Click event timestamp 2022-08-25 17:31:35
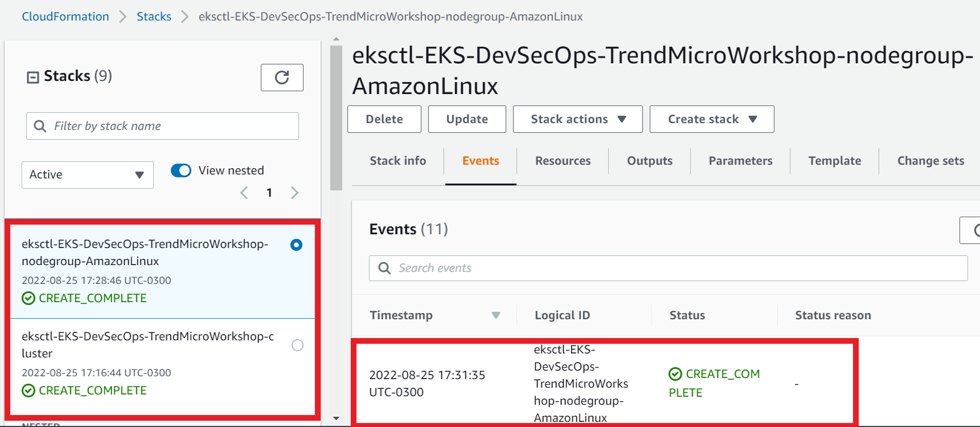This screenshot has height=427, width=980. (x=427, y=384)
